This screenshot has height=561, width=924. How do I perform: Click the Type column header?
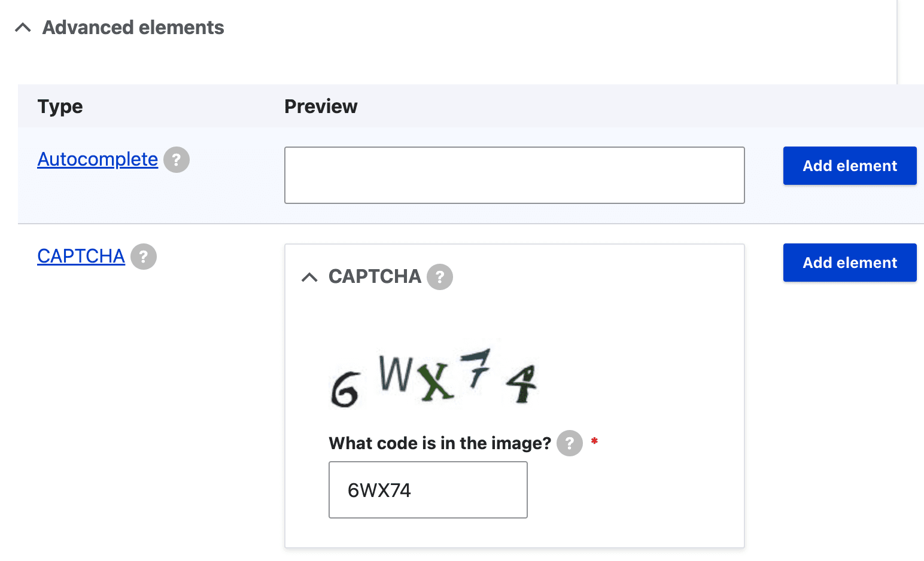coord(60,106)
